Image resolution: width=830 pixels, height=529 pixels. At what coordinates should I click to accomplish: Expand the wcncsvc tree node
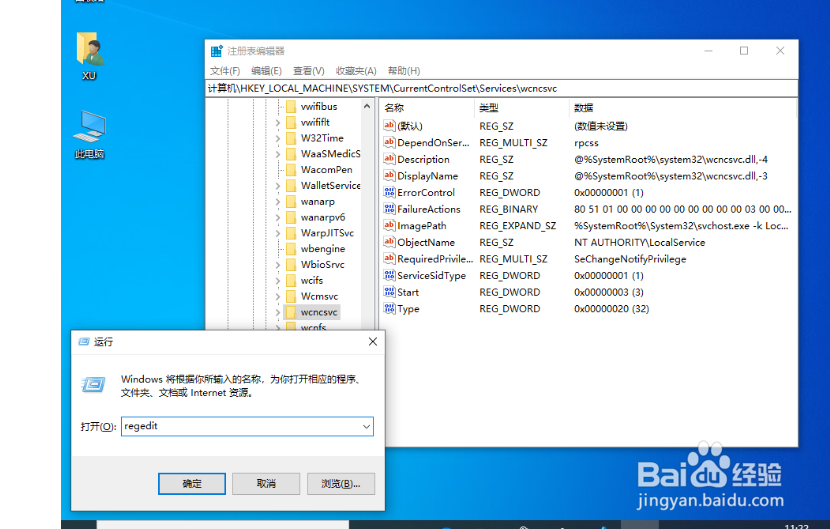pyautogui.click(x=278, y=312)
